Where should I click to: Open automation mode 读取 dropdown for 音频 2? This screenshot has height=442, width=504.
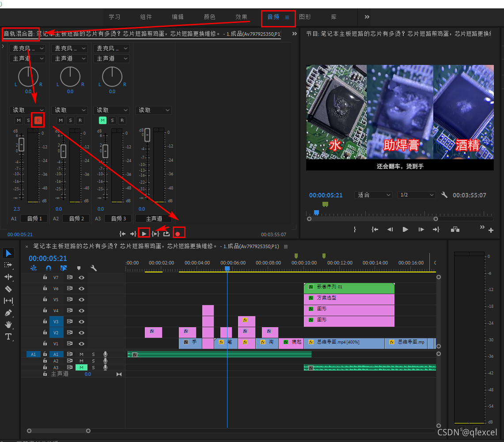[x=70, y=110]
